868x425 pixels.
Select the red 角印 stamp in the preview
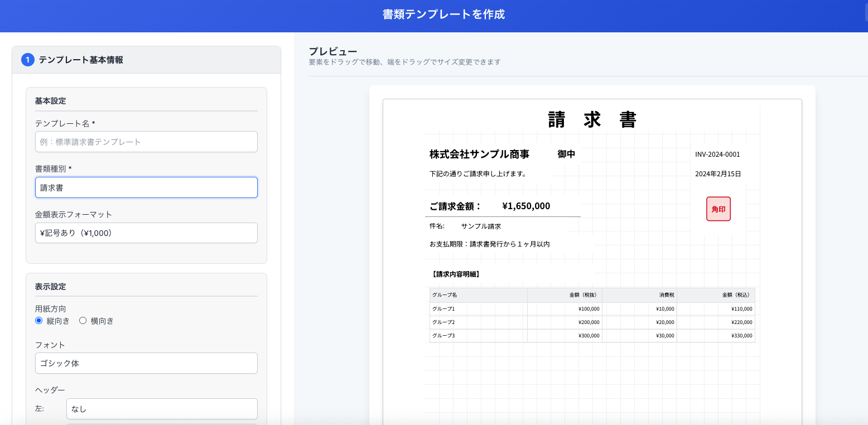tap(718, 209)
